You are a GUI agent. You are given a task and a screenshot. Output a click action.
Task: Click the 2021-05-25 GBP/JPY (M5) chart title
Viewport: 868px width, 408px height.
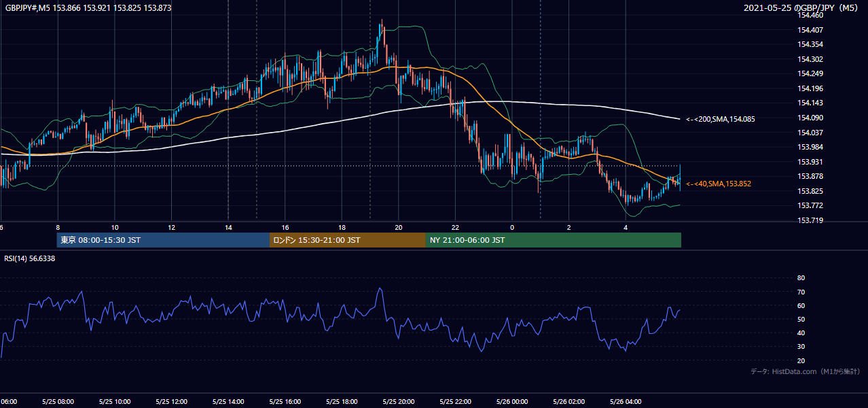pyautogui.click(x=802, y=7)
